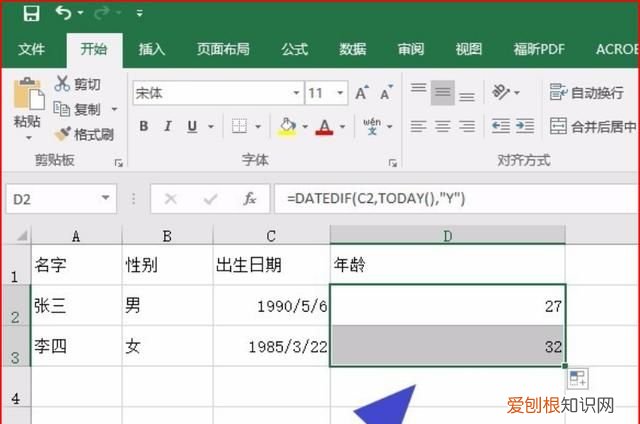Click the Redo arrow icon
640x424 pixels.
tap(101, 13)
